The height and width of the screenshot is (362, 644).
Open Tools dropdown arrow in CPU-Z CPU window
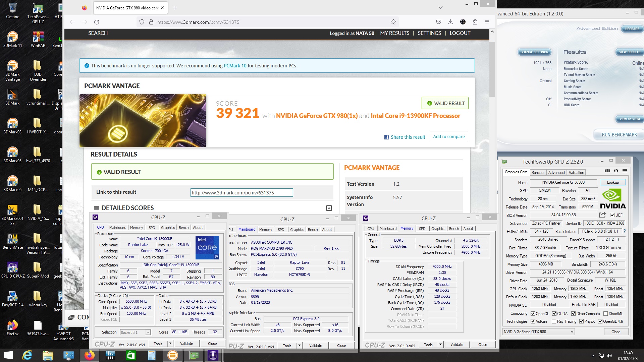coord(170,344)
